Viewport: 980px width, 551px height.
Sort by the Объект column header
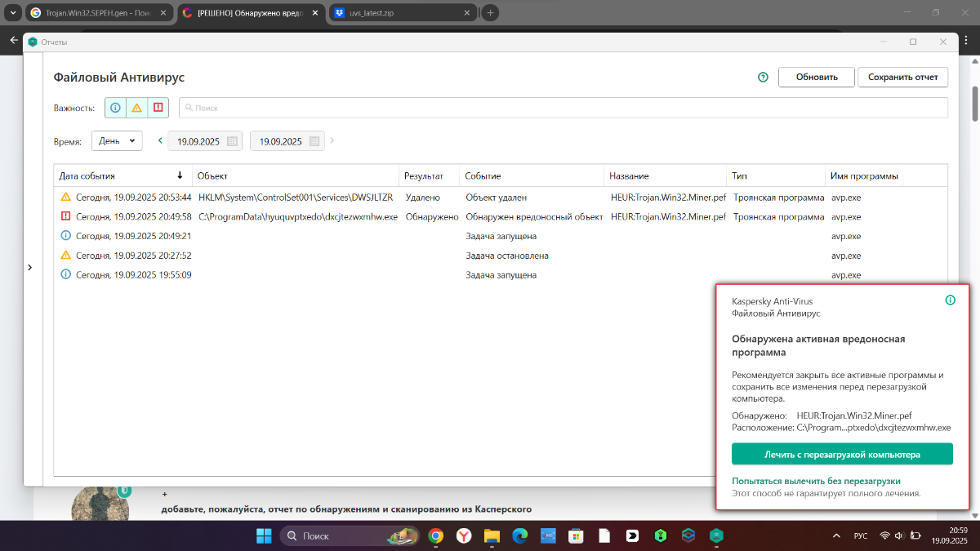[296, 176]
